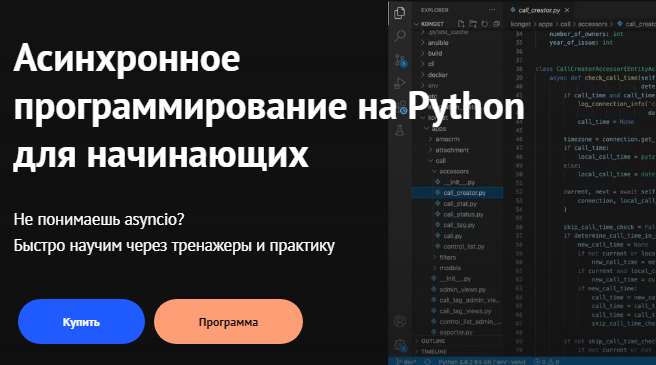Click text Быстро научим через тренажеры и практику
The image size is (656, 365).
[174, 245]
